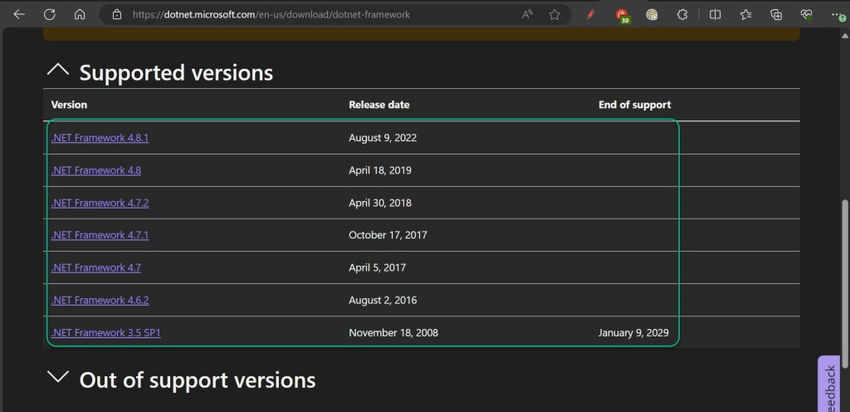This screenshot has width=850, height=412.
Task: Open the .NET Framework 4.7.1 link
Action: coord(100,235)
